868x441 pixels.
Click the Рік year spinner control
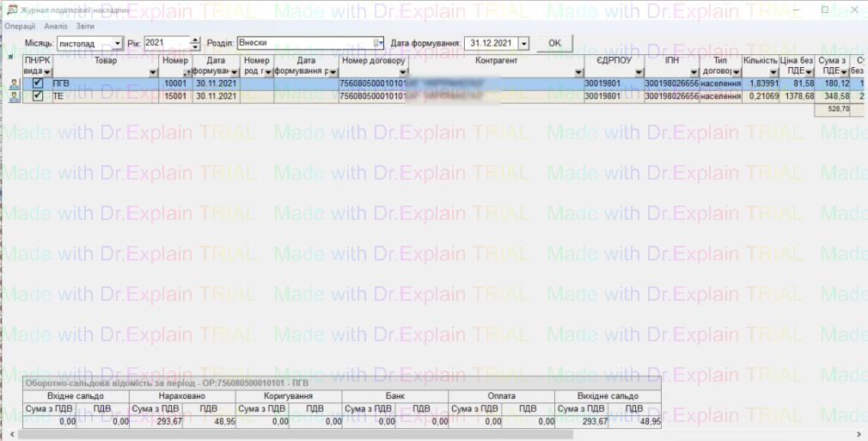[x=195, y=43]
